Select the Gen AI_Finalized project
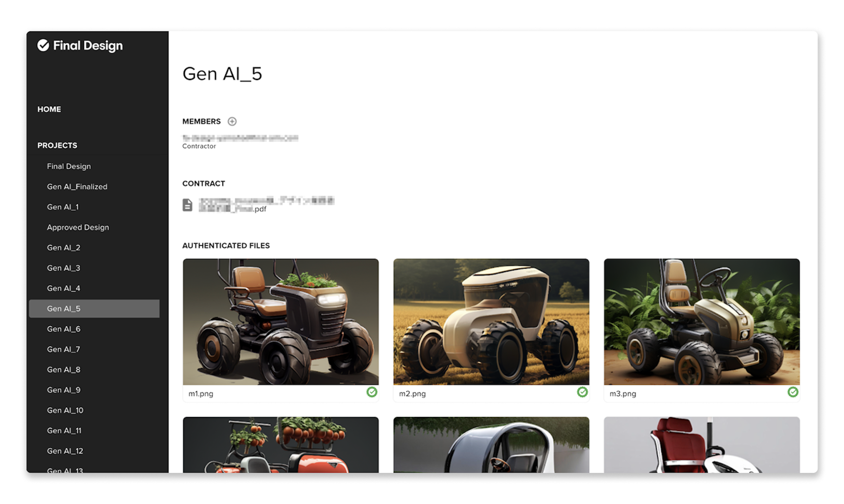This screenshot has width=844, height=504. [77, 187]
